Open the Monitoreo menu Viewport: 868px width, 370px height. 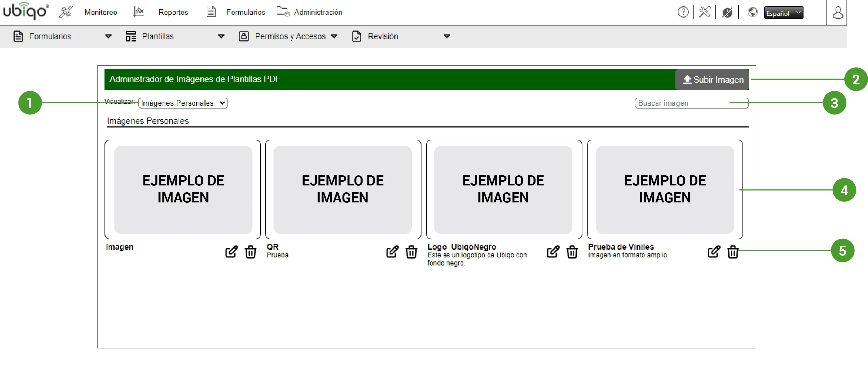tap(101, 12)
